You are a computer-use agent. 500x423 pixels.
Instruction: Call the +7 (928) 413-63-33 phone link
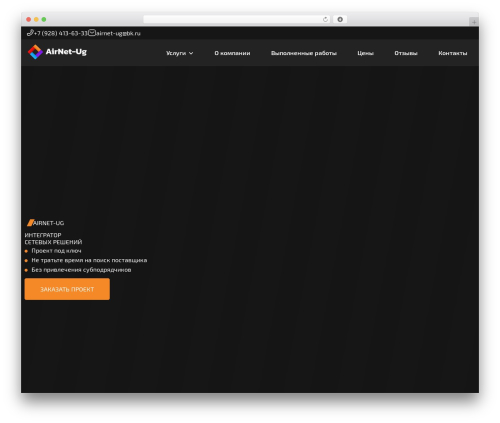[x=60, y=33]
